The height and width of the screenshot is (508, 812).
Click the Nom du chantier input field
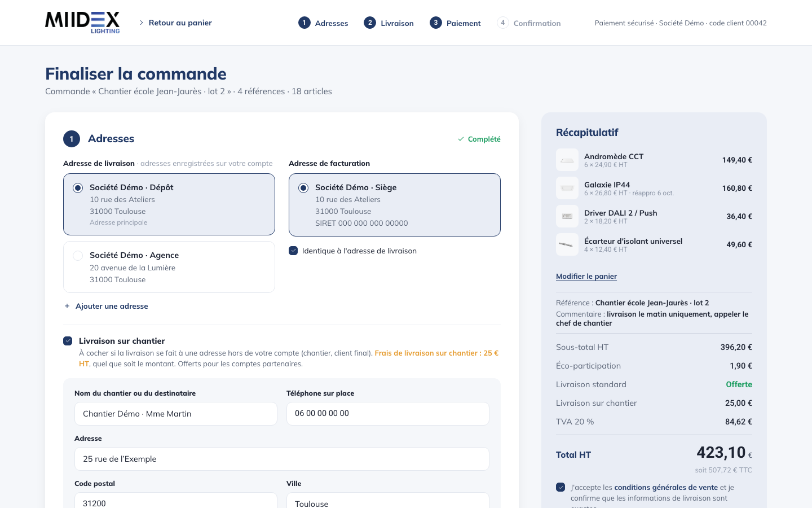click(176, 414)
